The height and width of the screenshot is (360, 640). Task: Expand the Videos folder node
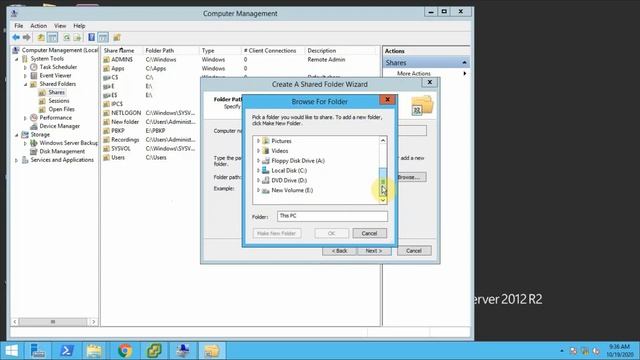(258, 151)
